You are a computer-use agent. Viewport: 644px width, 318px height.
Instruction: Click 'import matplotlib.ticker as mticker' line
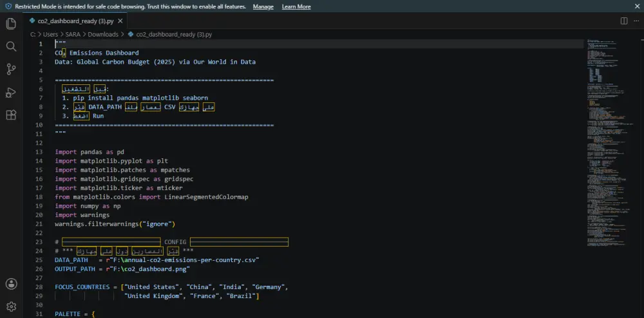click(x=118, y=188)
